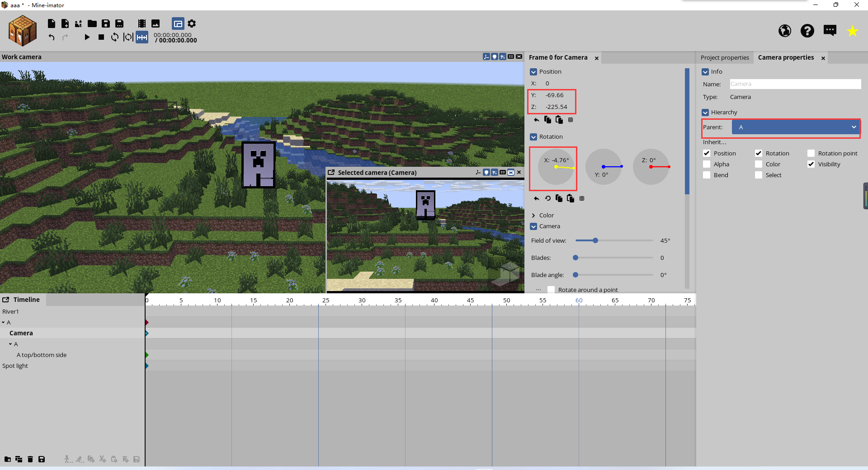Click the export movie filmstrip icon
This screenshot has height=470, width=868.
(x=142, y=23)
